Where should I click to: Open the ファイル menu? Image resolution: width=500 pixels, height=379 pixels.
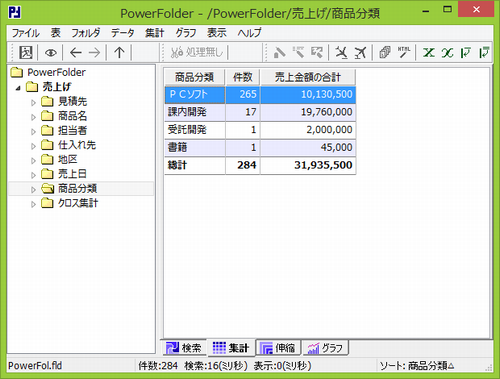[26, 33]
